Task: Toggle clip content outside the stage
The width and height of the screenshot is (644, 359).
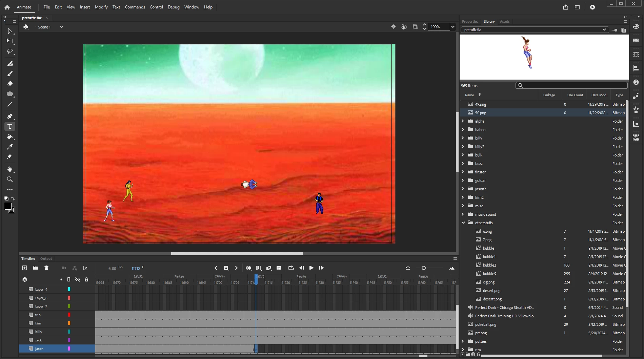Action: (x=415, y=27)
